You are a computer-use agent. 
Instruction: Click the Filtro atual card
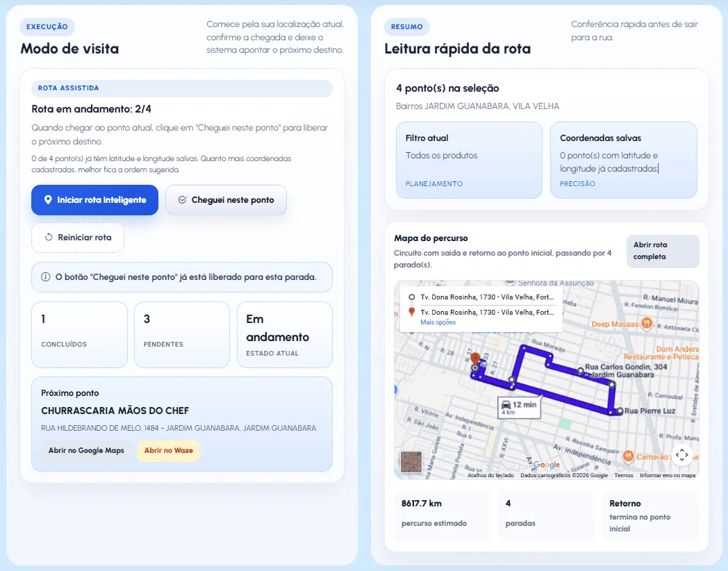point(469,160)
